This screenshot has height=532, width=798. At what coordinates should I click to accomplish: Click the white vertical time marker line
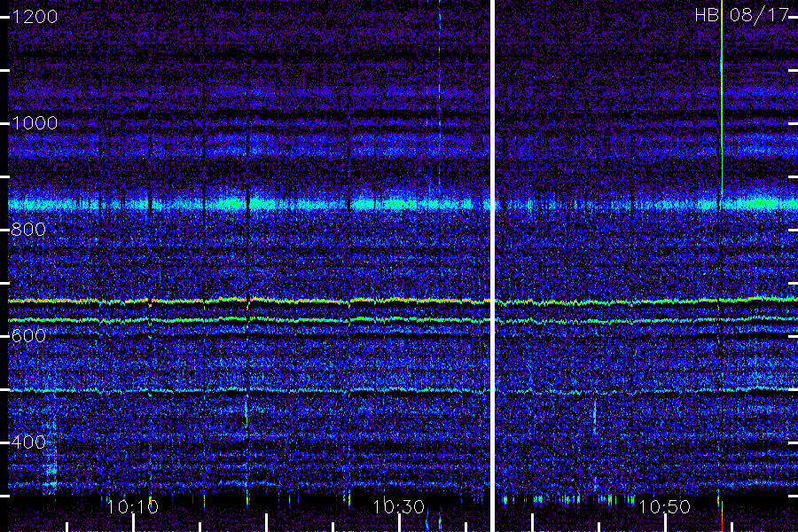tap(492, 266)
